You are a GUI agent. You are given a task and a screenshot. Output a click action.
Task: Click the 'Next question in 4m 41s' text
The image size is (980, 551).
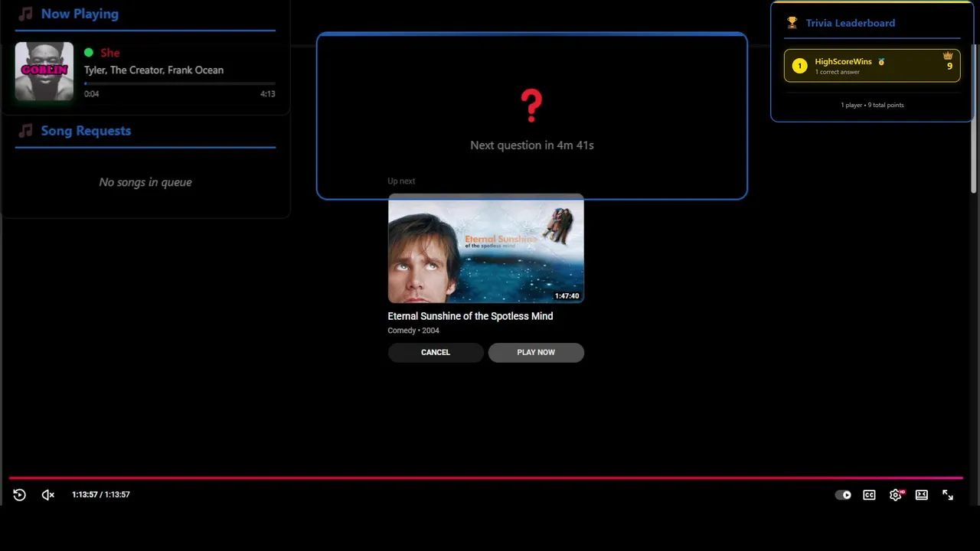(x=532, y=145)
